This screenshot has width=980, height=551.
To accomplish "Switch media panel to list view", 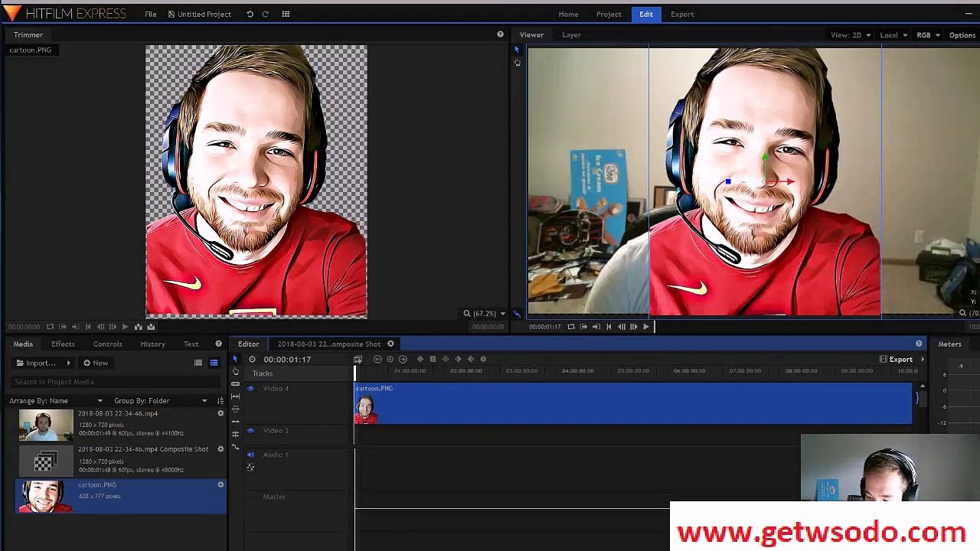I will click(x=198, y=363).
